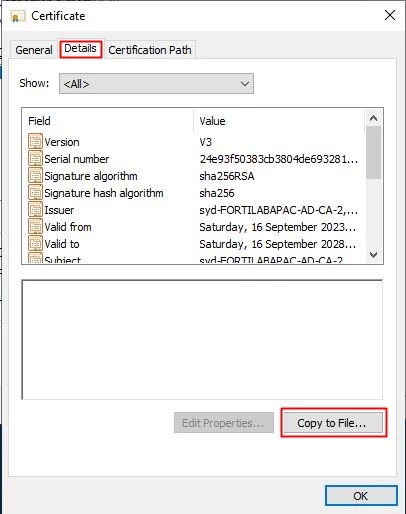The width and height of the screenshot is (406, 514).
Task: Click the Valid to field icon
Action: (35, 243)
